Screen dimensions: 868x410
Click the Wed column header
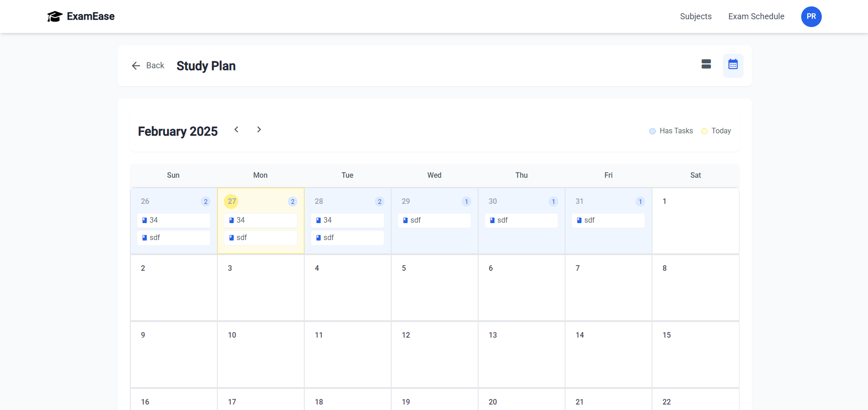point(434,175)
